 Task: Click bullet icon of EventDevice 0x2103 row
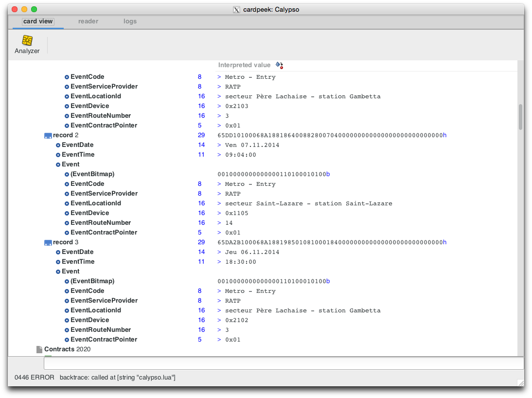point(67,106)
